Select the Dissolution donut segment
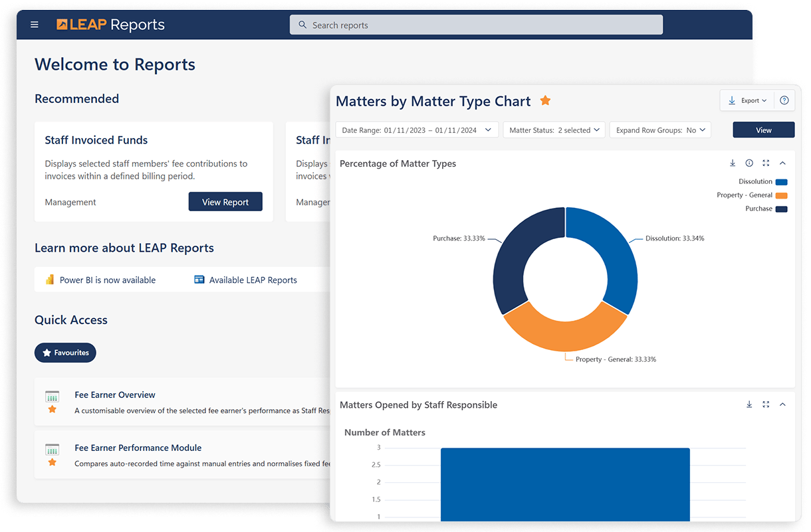This screenshot has width=811, height=532. click(615, 252)
